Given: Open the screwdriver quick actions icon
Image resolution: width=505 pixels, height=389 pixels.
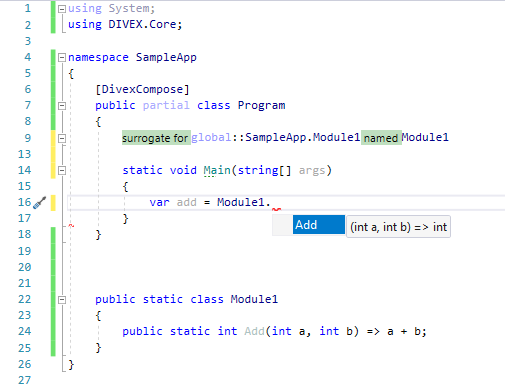Looking at the screenshot, I should click(x=39, y=202).
